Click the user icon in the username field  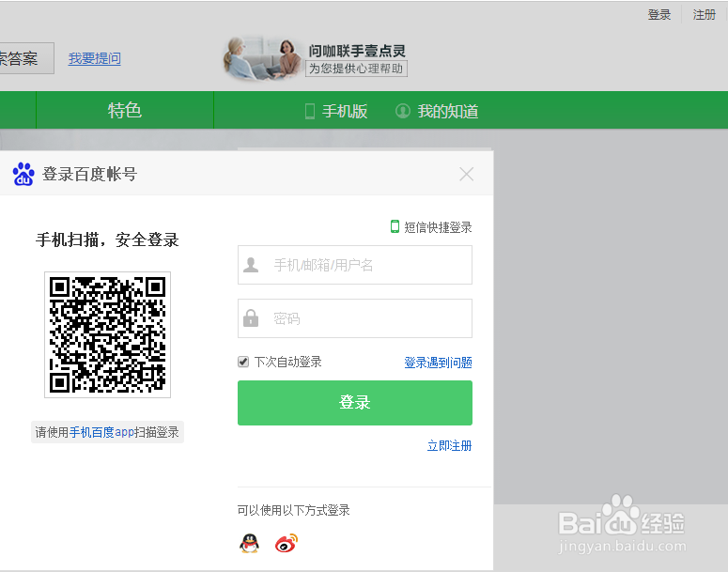pyautogui.click(x=251, y=265)
